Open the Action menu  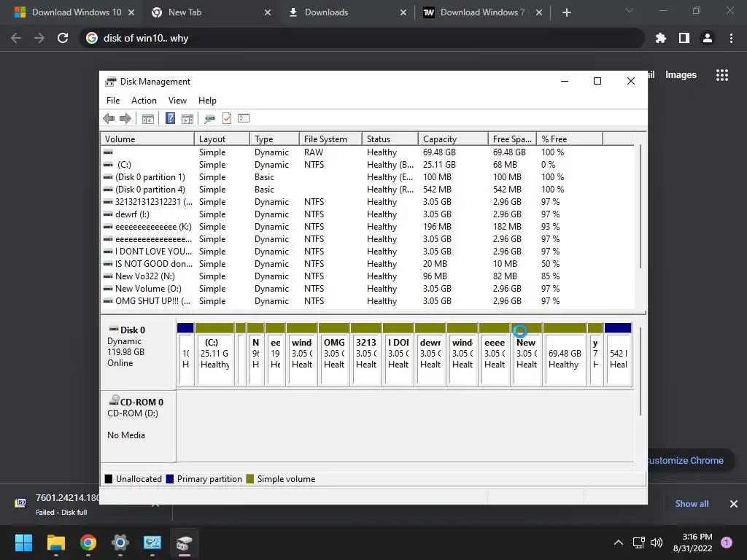point(144,101)
